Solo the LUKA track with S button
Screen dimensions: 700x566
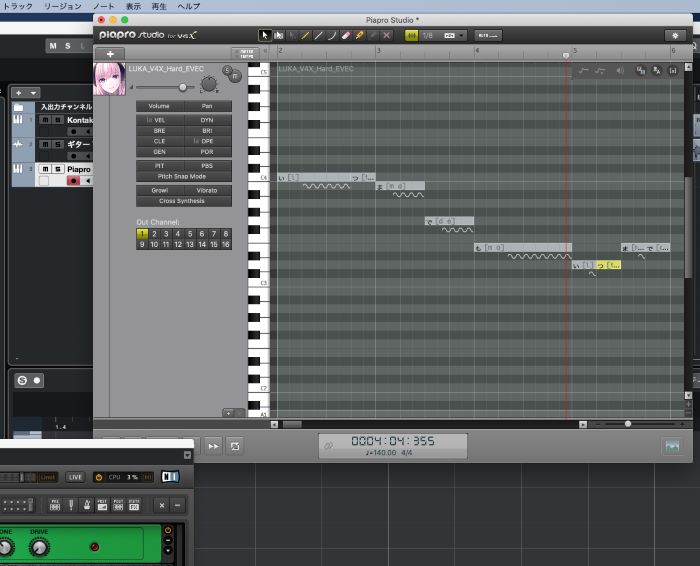pos(227,69)
